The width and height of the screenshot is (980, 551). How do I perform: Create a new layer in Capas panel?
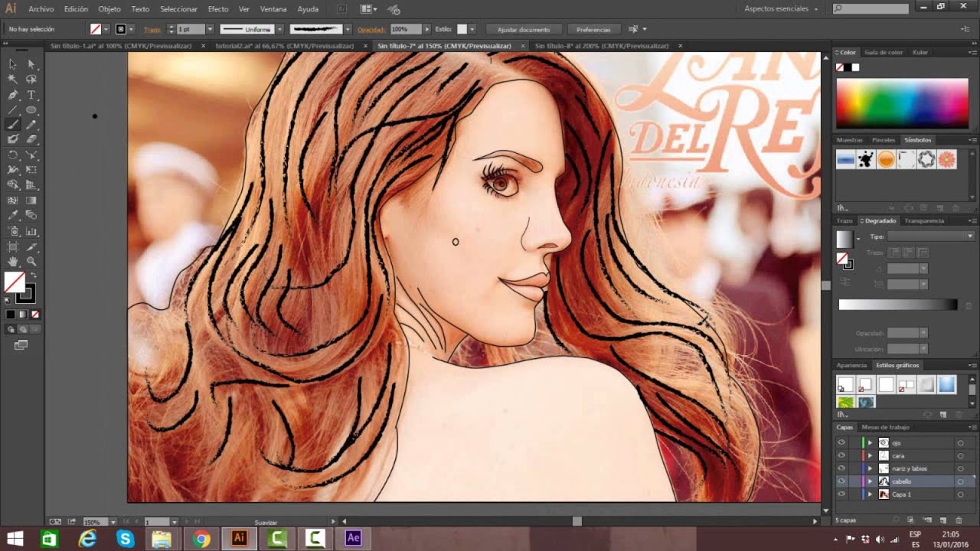pos(943,520)
